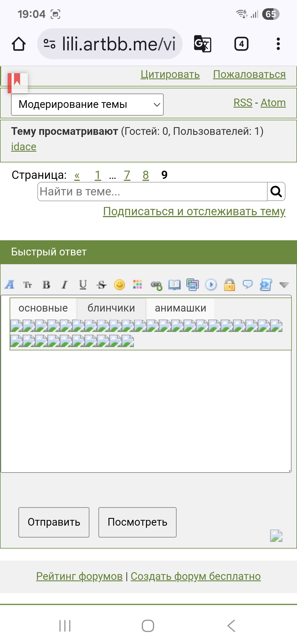Image resolution: width=297 pixels, height=644 pixels.
Task: Toggle underline formatting in editor
Action: click(x=83, y=285)
